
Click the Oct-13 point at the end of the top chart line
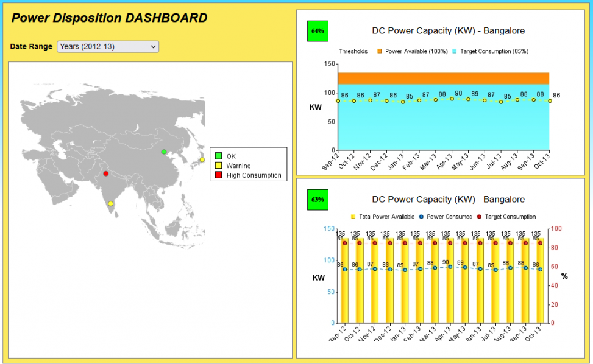(550, 101)
